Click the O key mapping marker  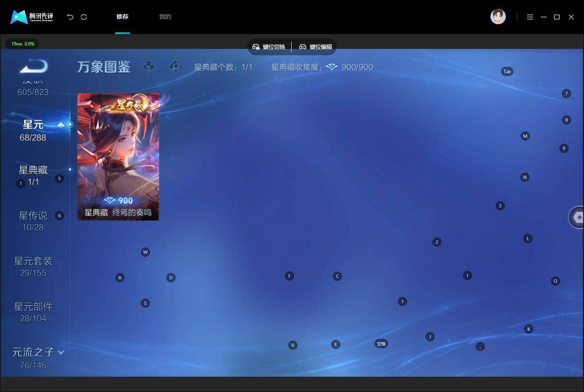tap(556, 281)
